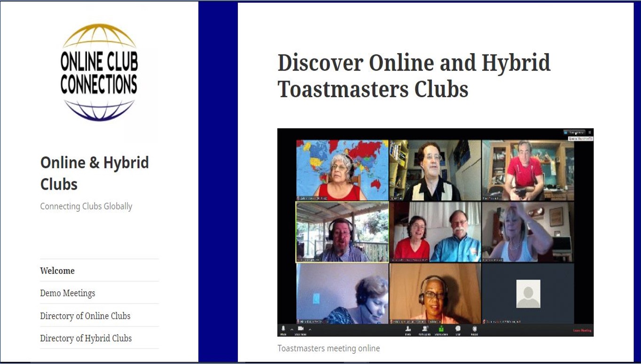Image resolution: width=641 pixels, height=364 pixels.
Task: Open Directory of Online Clubs
Action: tap(85, 316)
